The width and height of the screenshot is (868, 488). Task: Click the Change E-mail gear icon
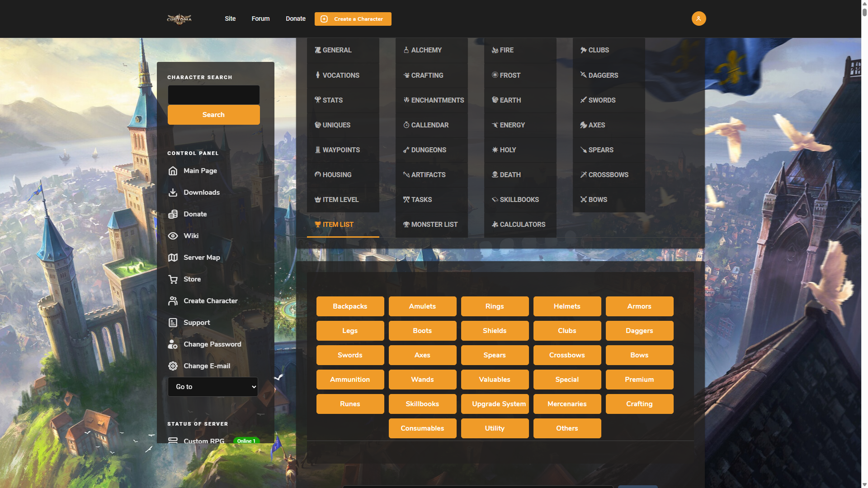[173, 366]
